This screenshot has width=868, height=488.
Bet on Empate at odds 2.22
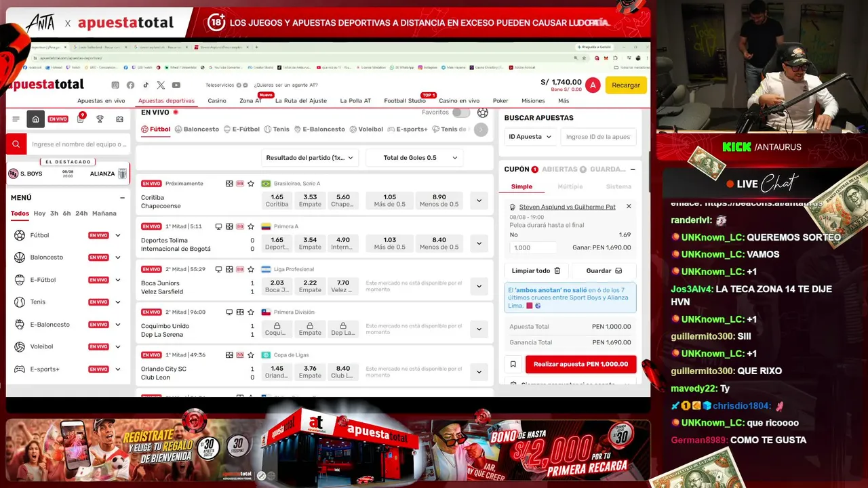pos(310,286)
